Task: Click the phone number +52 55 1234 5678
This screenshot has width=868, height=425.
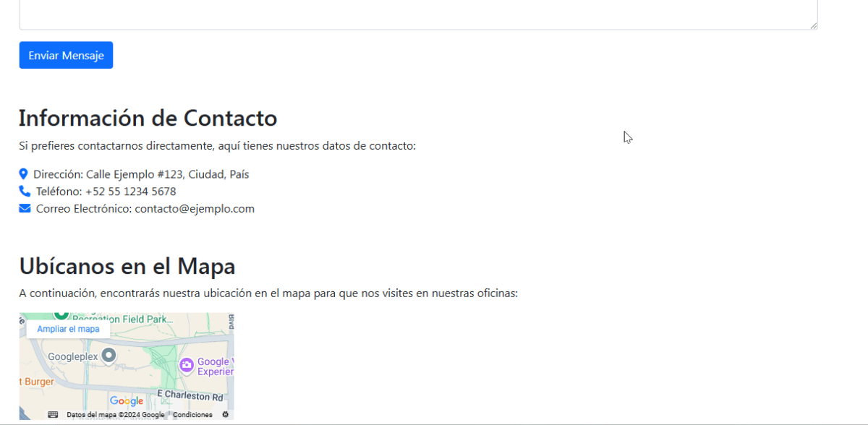Action: (x=130, y=192)
